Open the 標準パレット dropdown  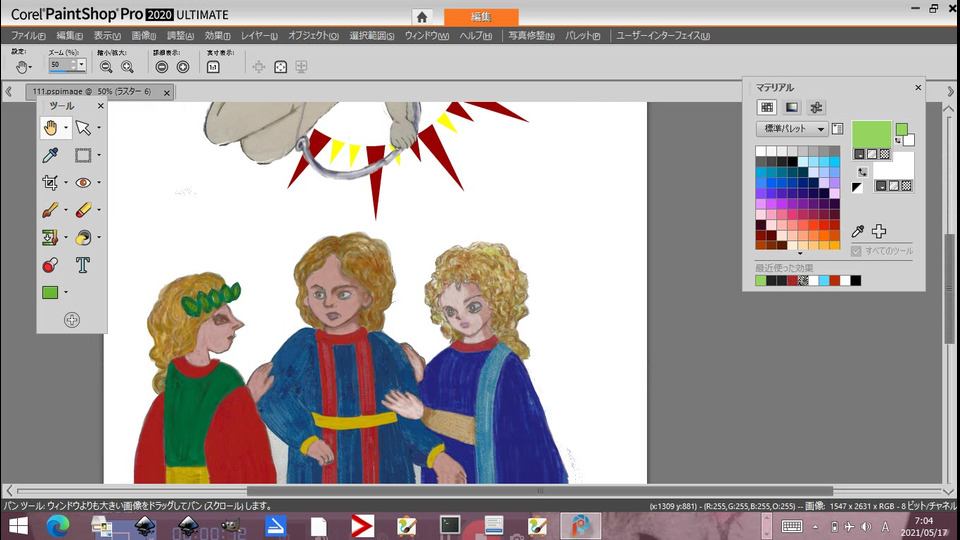pos(792,129)
